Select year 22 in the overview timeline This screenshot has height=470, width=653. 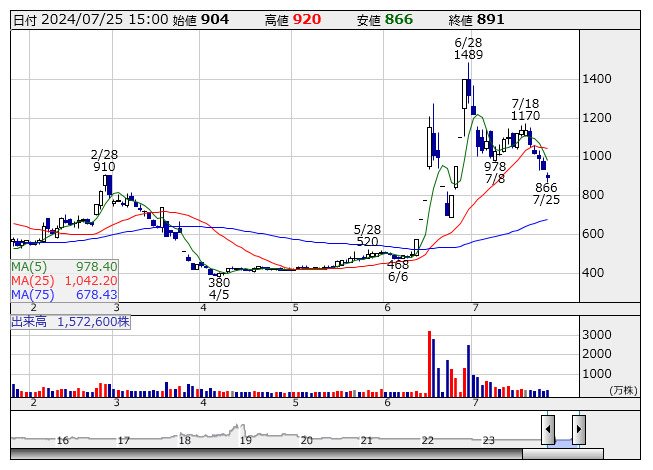click(428, 440)
